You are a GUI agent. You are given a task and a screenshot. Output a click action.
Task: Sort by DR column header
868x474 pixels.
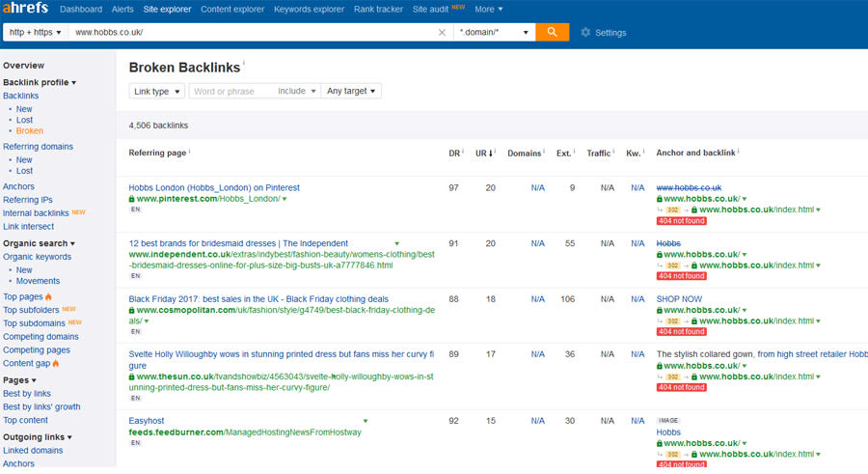[454, 153]
